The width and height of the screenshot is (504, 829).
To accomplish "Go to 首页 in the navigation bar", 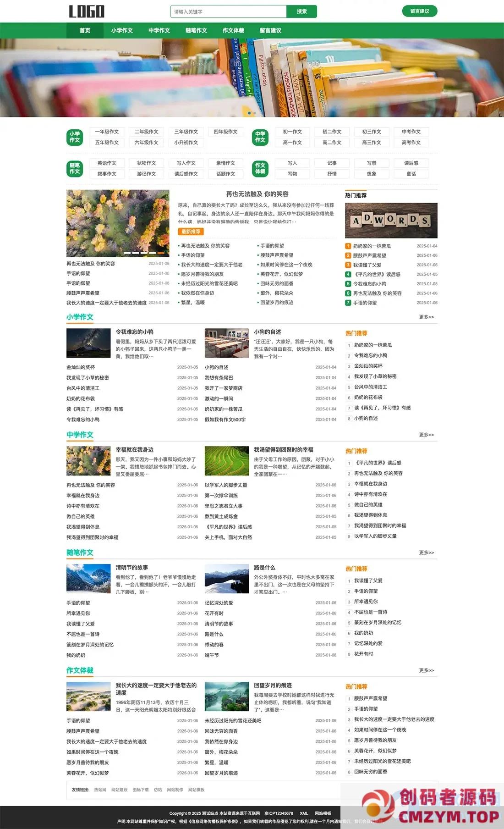I will (85, 31).
